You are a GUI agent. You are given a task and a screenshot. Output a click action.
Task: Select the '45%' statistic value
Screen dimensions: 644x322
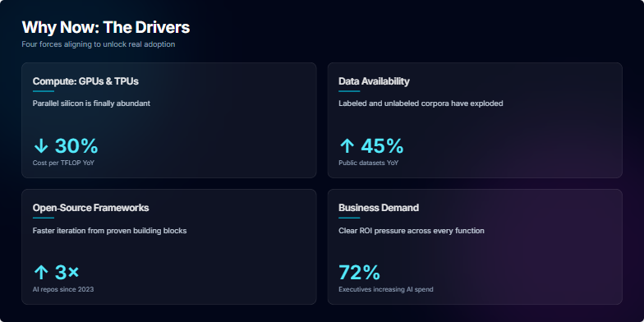382,146
